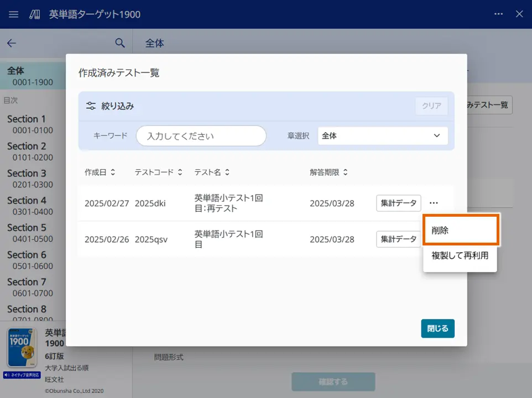Navigate back using the back arrow
The image size is (532, 398).
[x=12, y=43]
